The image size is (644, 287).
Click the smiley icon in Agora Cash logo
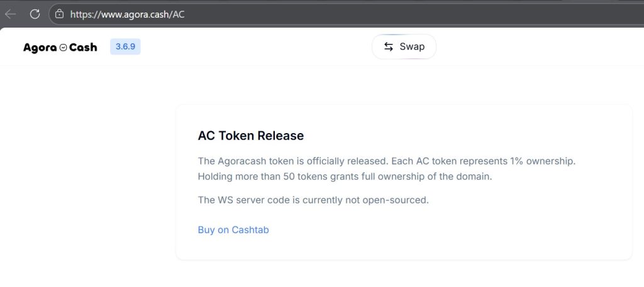63,47
